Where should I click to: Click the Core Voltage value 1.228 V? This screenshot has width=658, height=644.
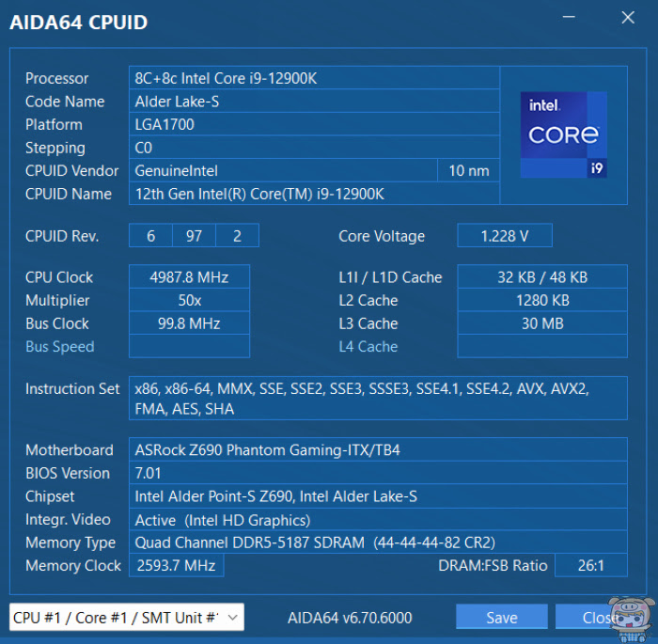click(x=505, y=236)
